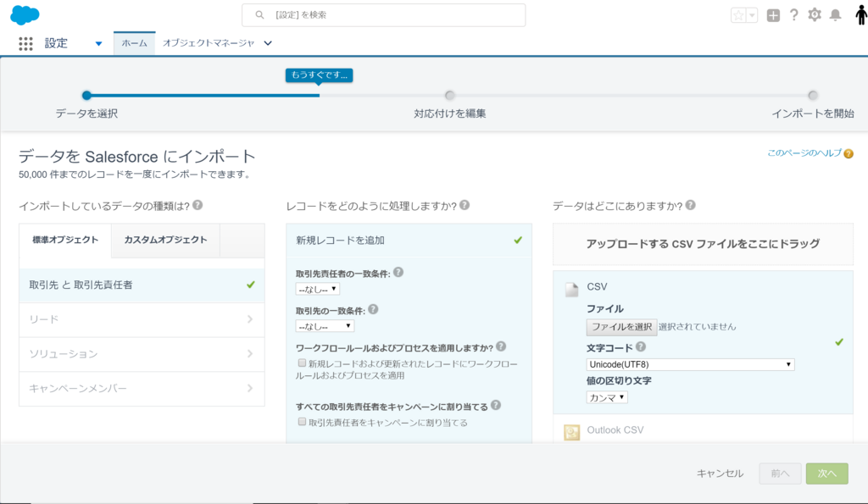
Task: Click help icon for ワークフロールールおよびプロセス question
Action: coord(501,346)
